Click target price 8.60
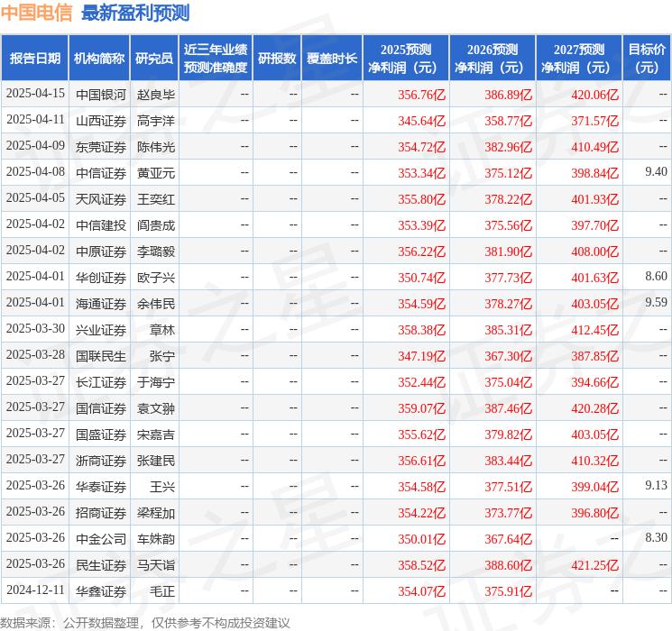Image resolution: width=672 pixels, height=631 pixels. tap(656, 277)
